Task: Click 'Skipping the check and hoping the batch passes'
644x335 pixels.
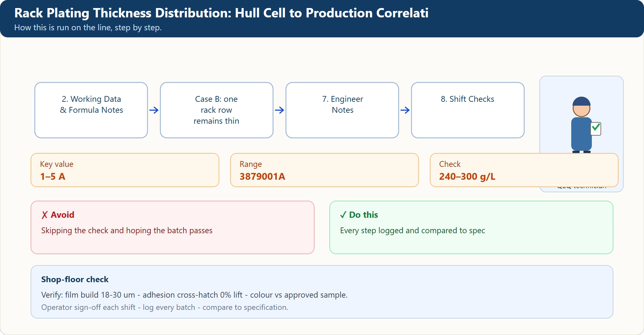Action: point(127,231)
